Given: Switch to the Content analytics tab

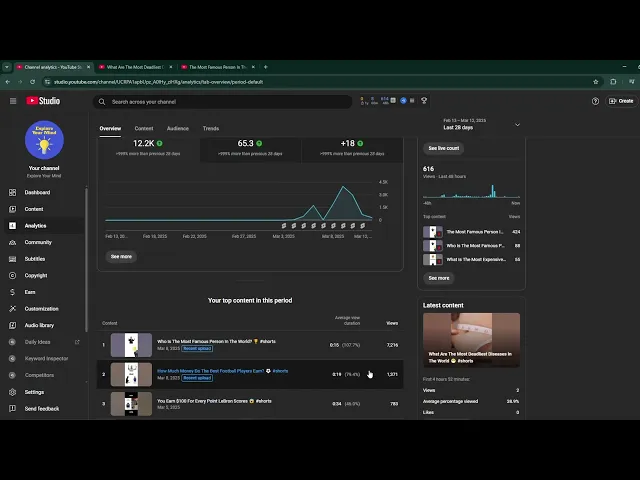Looking at the screenshot, I should point(144,128).
